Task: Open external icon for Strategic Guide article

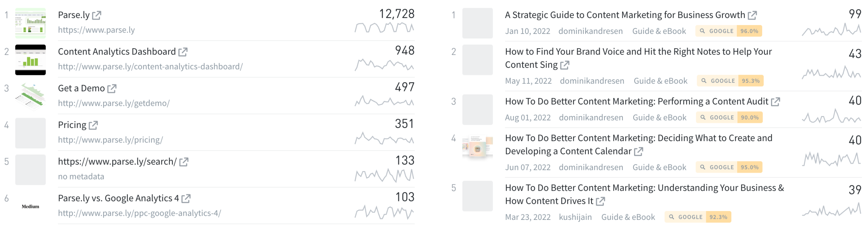Action: 752,15
